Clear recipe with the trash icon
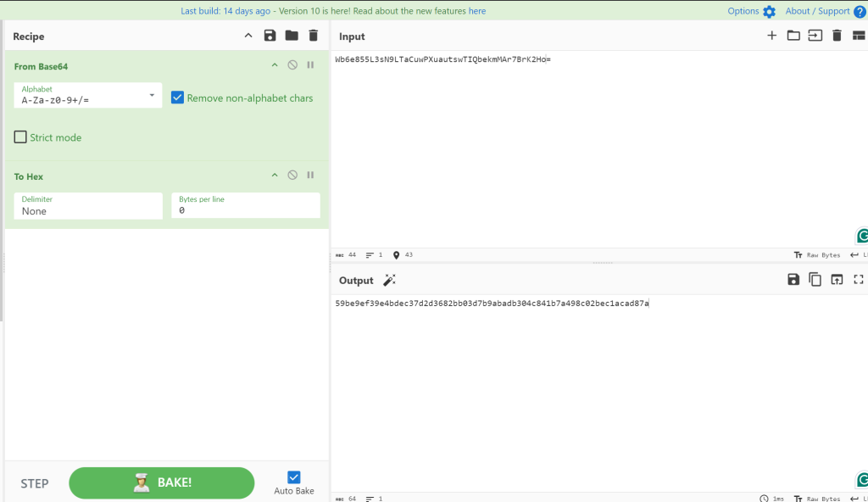The image size is (868, 502). (314, 36)
